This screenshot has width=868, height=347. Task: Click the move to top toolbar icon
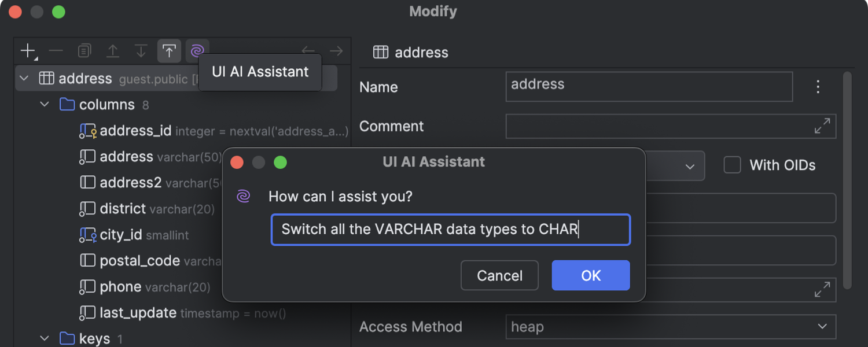tap(169, 51)
